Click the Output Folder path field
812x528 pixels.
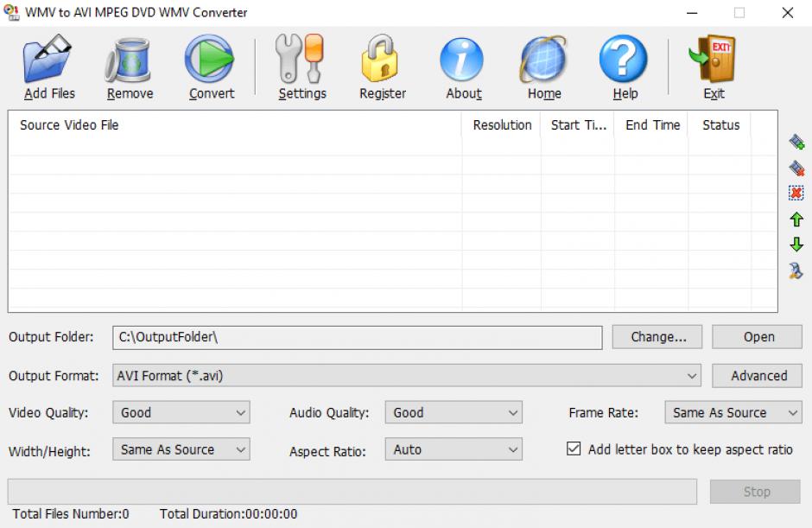(357, 337)
